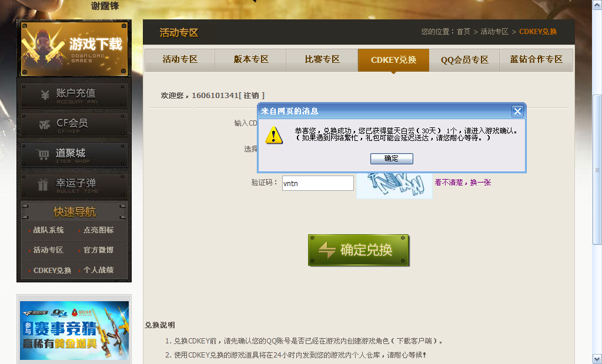Screen dimensions: 602x364
Task: Click the 活动专区 panel title
Action: point(179,33)
